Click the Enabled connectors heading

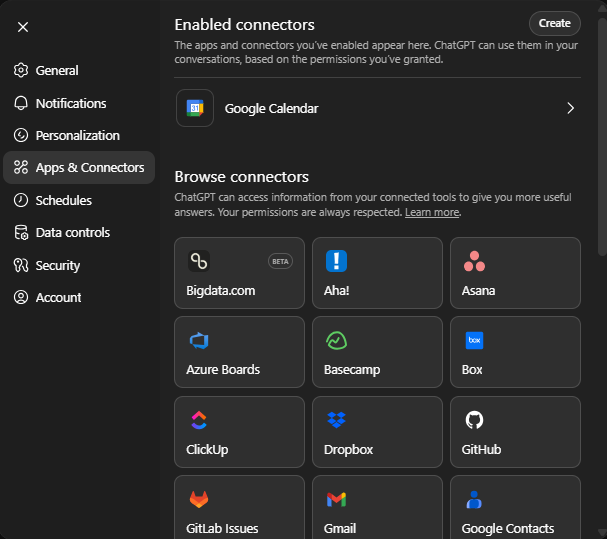[x=244, y=25]
